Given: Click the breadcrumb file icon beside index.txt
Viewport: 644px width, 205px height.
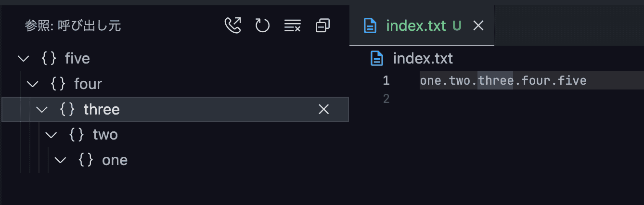Looking at the screenshot, I should point(377,59).
